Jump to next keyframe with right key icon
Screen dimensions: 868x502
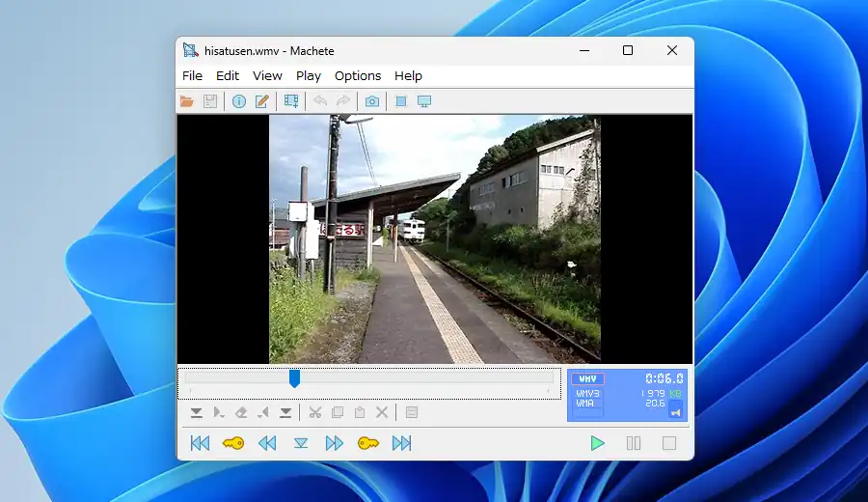367,443
